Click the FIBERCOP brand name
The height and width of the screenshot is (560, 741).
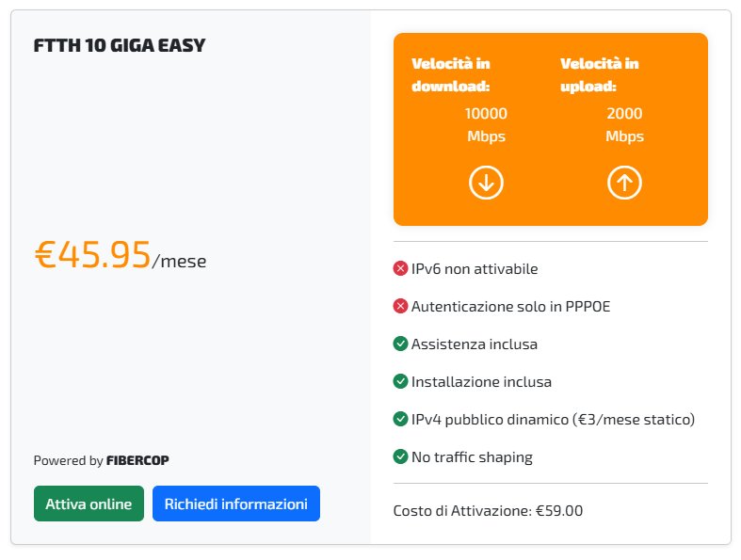137,461
